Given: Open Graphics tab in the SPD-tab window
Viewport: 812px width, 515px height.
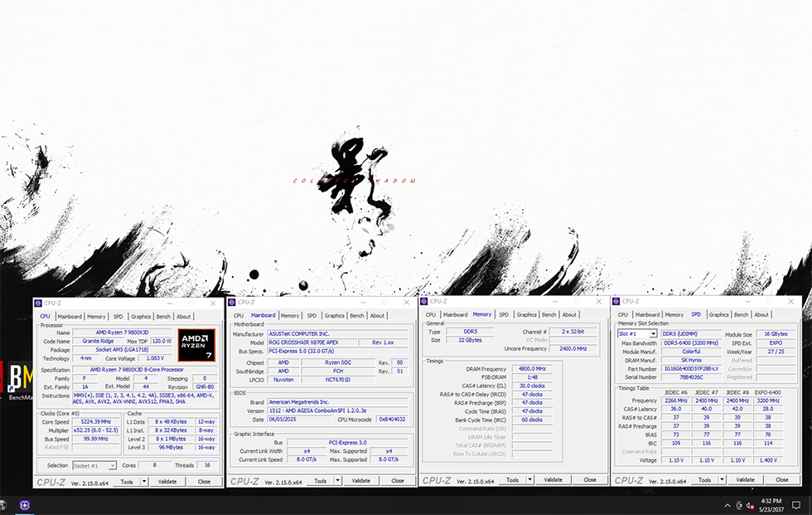Looking at the screenshot, I should (x=718, y=314).
